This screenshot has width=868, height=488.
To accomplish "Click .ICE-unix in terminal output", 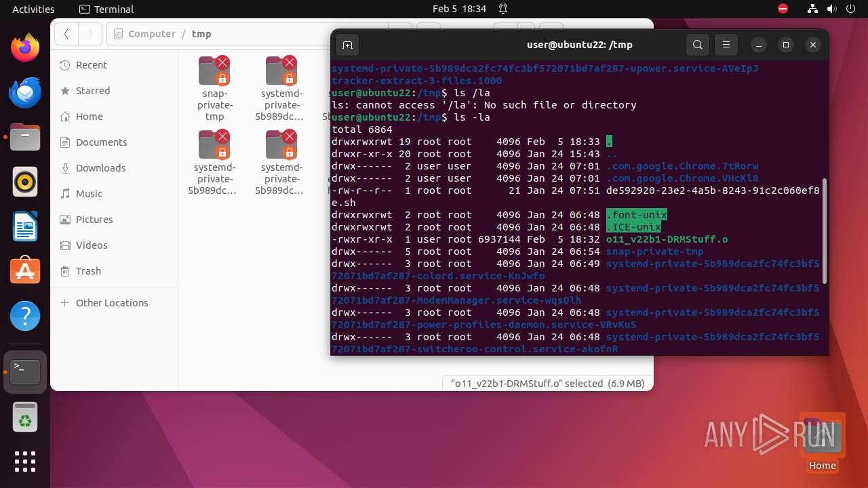I will (633, 227).
